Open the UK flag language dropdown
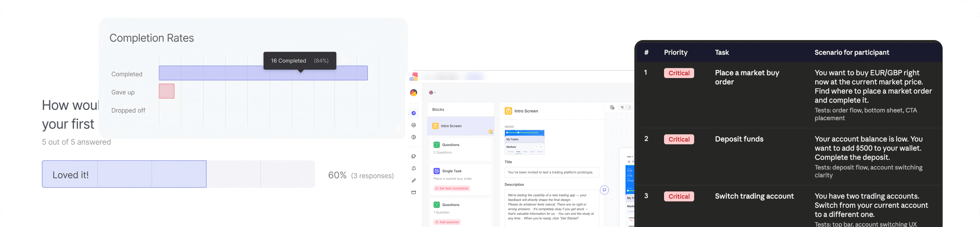This screenshot has height=227, width=980. [432, 93]
